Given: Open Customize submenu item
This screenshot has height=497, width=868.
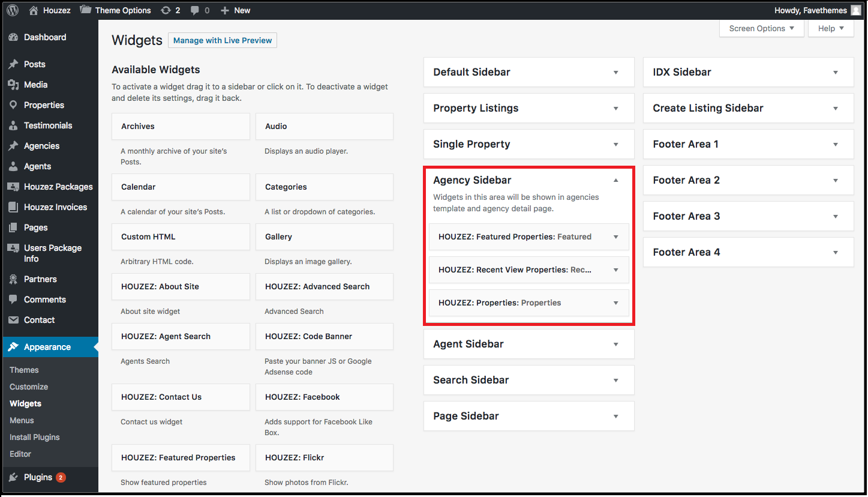Looking at the screenshot, I should tap(29, 387).
